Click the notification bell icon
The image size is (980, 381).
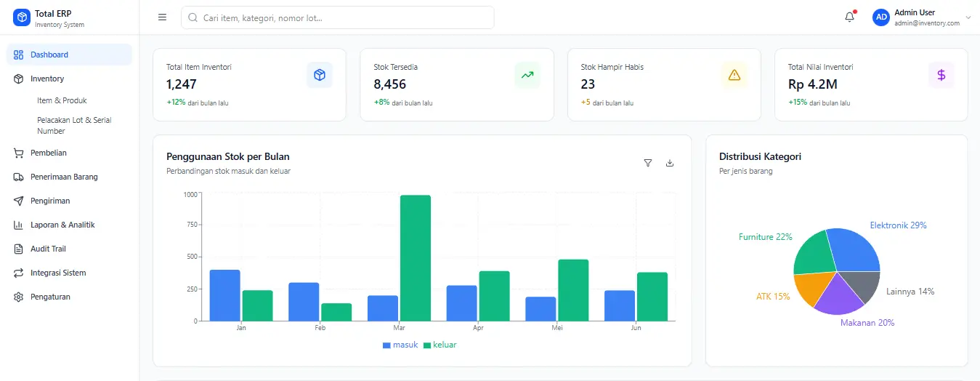pyautogui.click(x=849, y=17)
